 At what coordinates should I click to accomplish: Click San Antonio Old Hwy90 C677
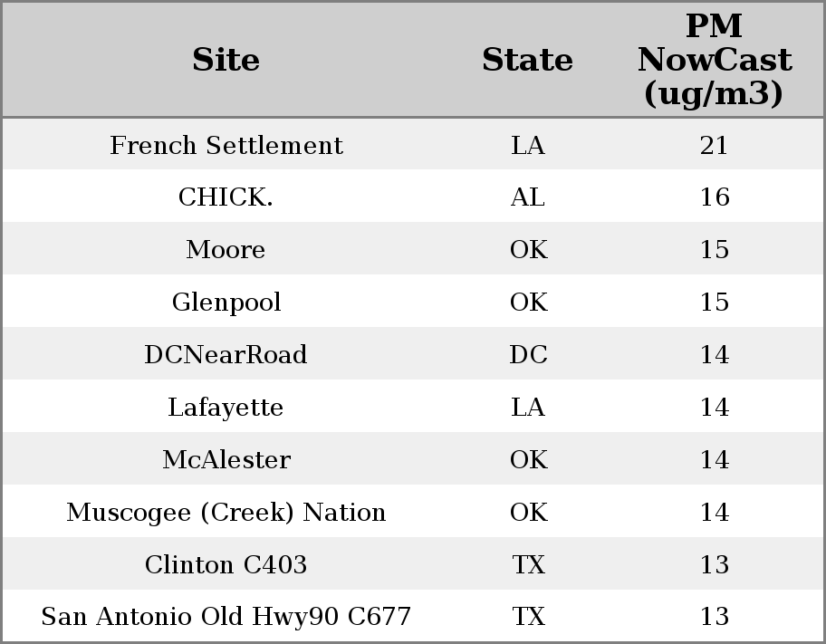tap(226, 617)
